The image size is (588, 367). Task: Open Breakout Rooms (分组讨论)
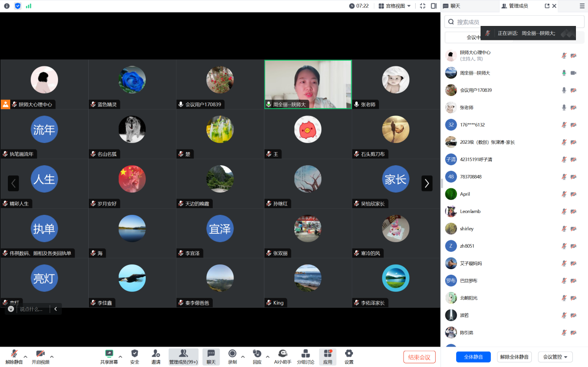pyautogui.click(x=306, y=356)
